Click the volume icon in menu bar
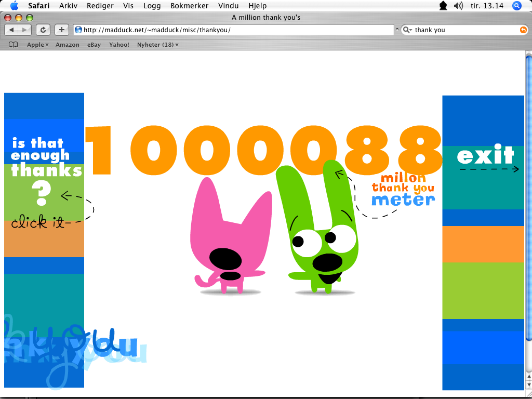The width and height of the screenshot is (532, 399). point(458,5)
